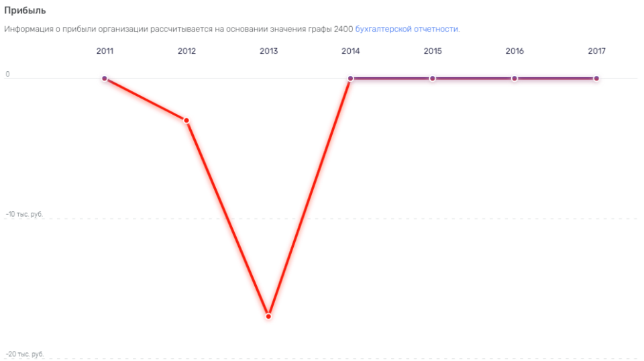Select the 2014 data point marker

pyautogui.click(x=350, y=79)
